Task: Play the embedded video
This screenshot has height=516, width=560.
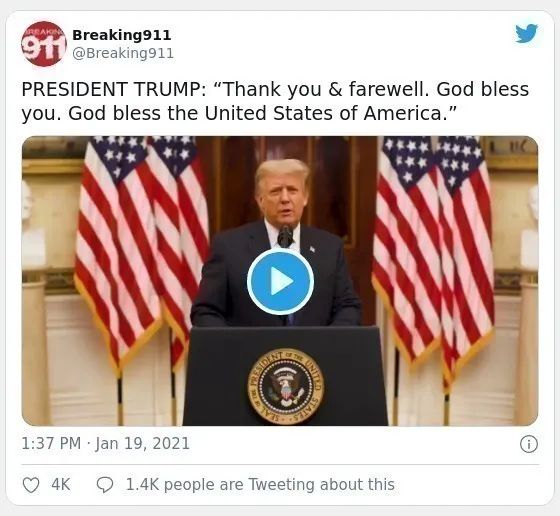Action: tap(280, 282)
